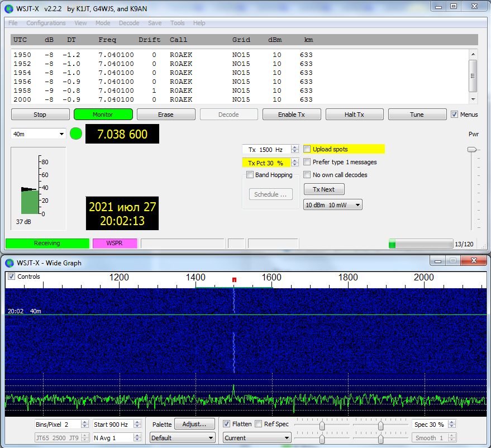491x448 pixels.
Task: Decrease Start 900 Hz with the down arrow
Action: (x=137, y=426)
